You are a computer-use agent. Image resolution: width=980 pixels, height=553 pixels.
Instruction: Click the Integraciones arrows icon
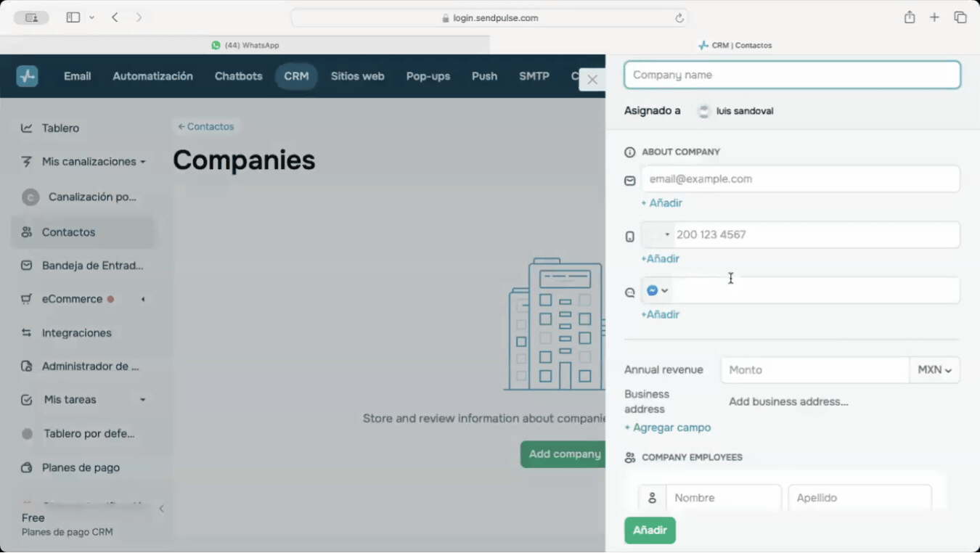point(27,333)
